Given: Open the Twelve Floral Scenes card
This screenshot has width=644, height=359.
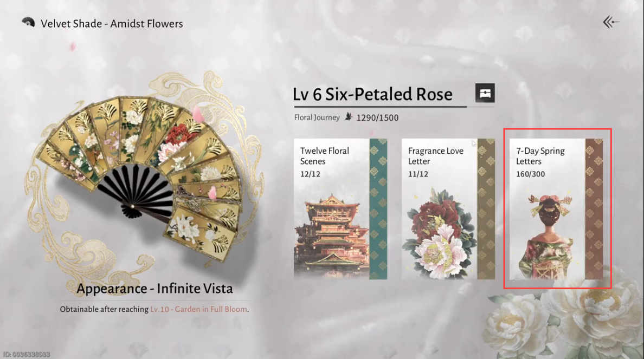Looking at the screenshot, I should [340, 209].
